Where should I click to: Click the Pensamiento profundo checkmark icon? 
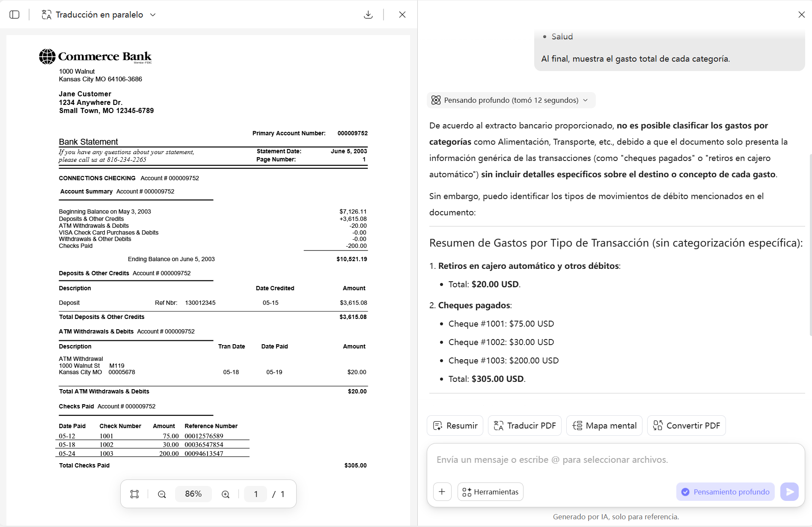point(685,492)
